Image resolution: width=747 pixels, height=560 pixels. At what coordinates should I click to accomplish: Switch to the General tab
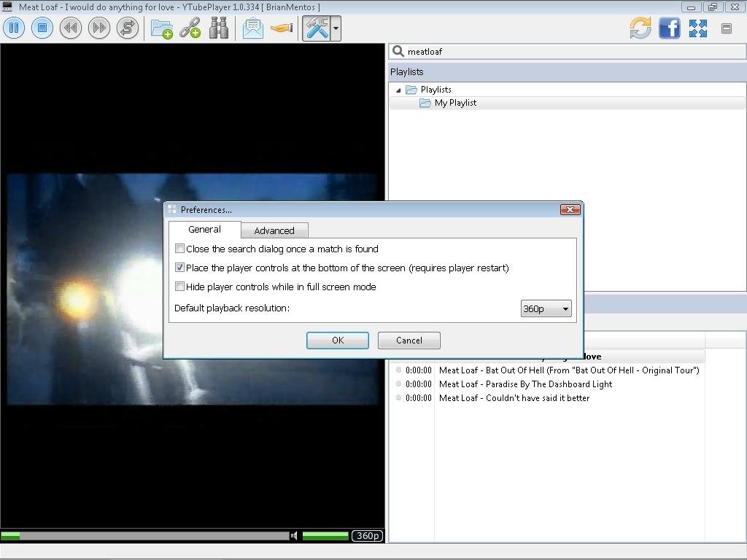click(204, 230)
